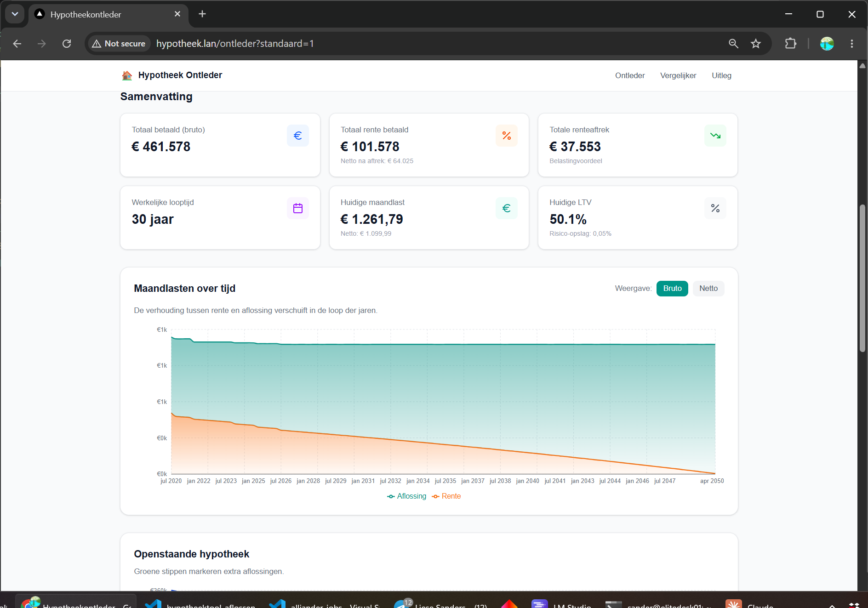Click the browser forward arrow

[x=42, y=44]
